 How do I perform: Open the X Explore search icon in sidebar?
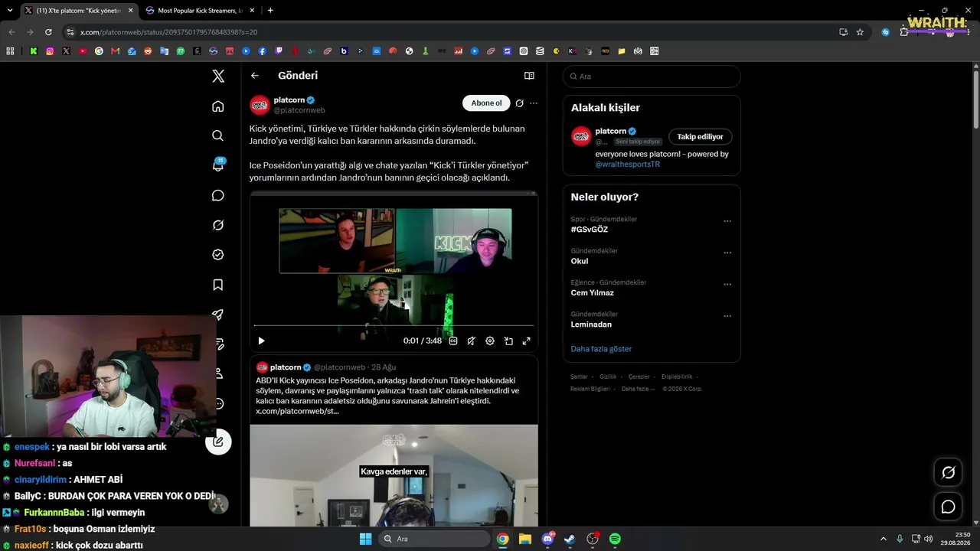[x=218, y=135]
